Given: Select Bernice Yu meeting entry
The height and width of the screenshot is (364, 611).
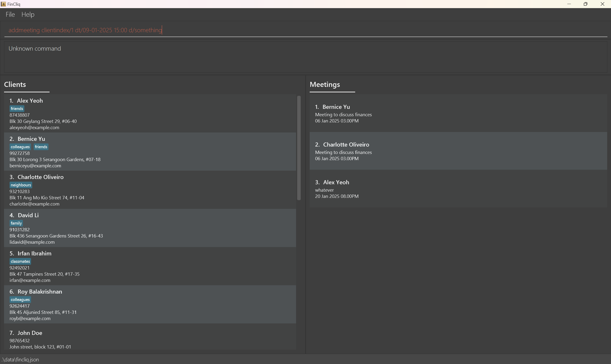Looking at the screenshot, I should 458,113.
